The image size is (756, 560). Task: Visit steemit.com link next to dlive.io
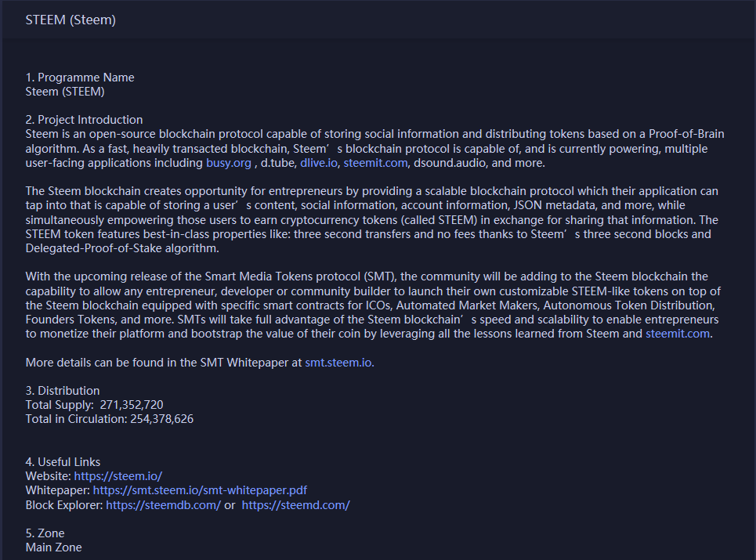coord(375,163)
